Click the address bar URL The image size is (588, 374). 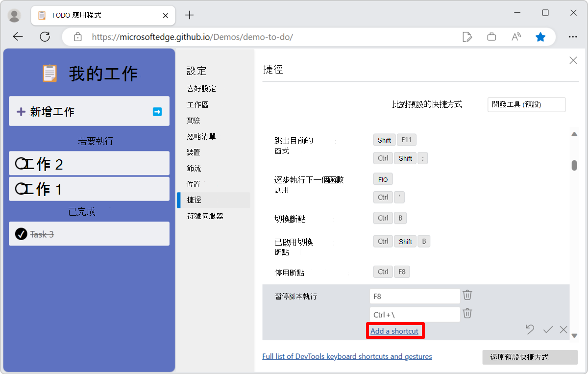(x=193, y=37)
